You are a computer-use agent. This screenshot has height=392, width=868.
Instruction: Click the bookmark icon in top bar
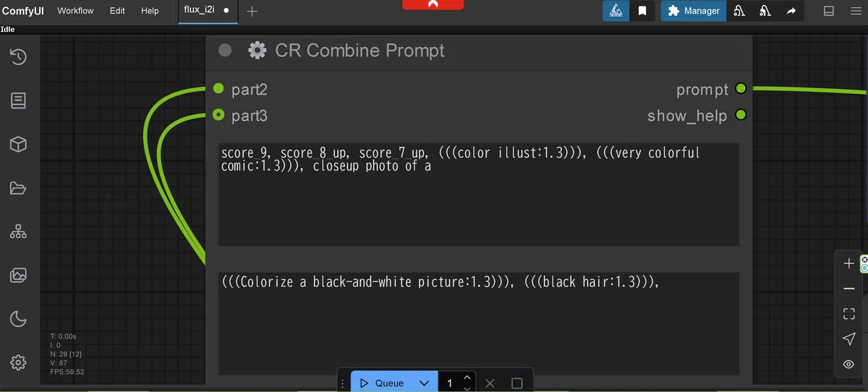[642, 11]
